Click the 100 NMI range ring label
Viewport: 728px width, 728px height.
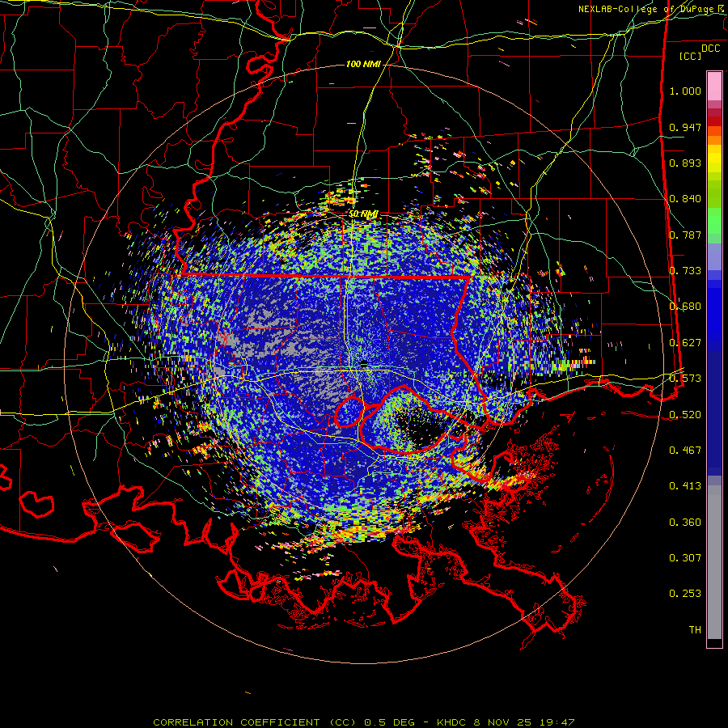363,64
